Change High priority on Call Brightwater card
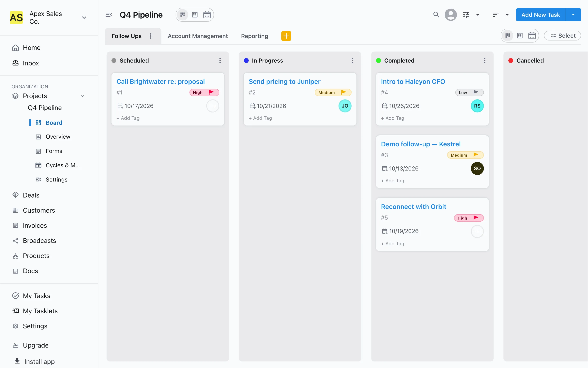Image resolution: width=588 pixels, height=368 pixels. [x=204, y=92]
